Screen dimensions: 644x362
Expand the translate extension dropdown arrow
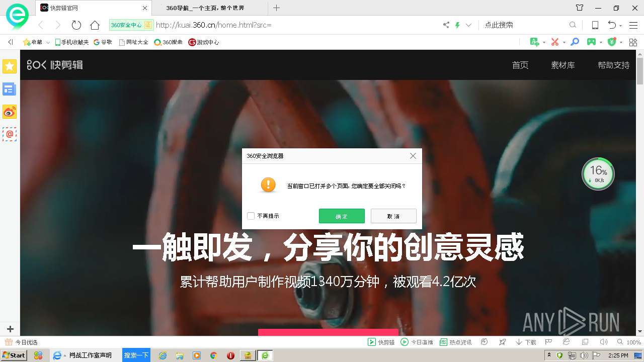coord(544,43)
